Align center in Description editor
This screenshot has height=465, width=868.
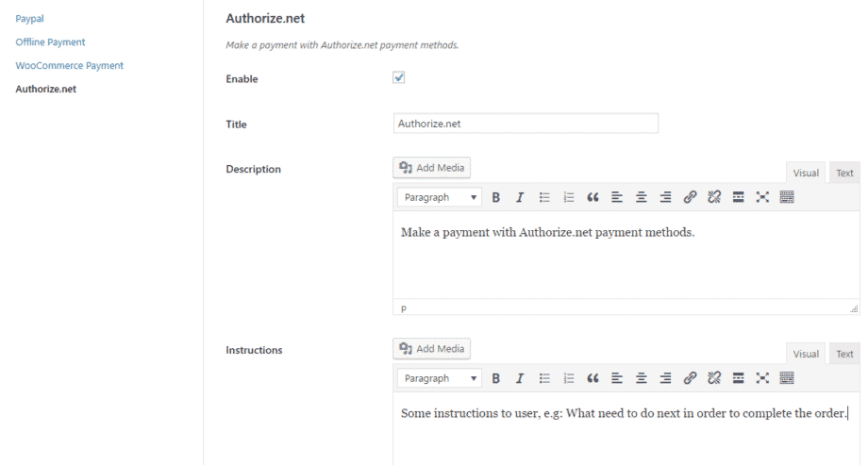(641, 197)
